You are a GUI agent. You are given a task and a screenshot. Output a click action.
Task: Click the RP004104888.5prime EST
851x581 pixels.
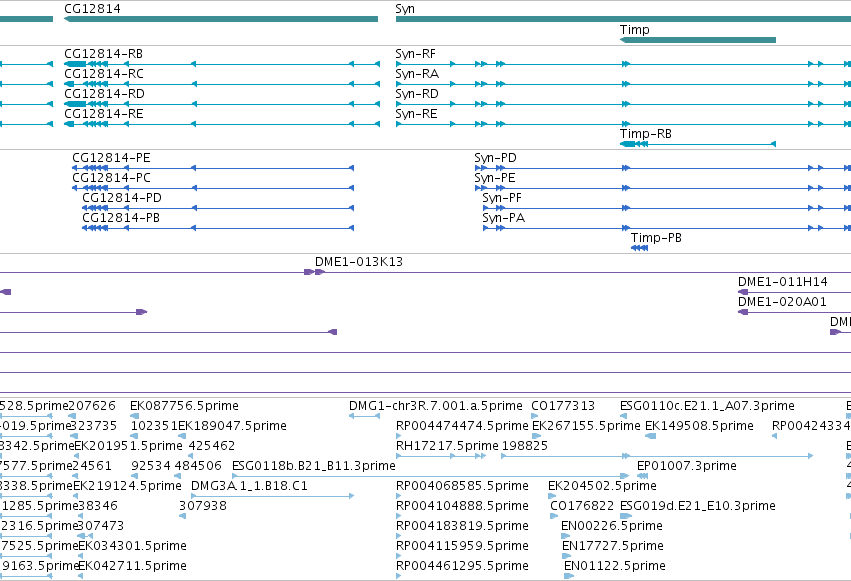[462, 506]
